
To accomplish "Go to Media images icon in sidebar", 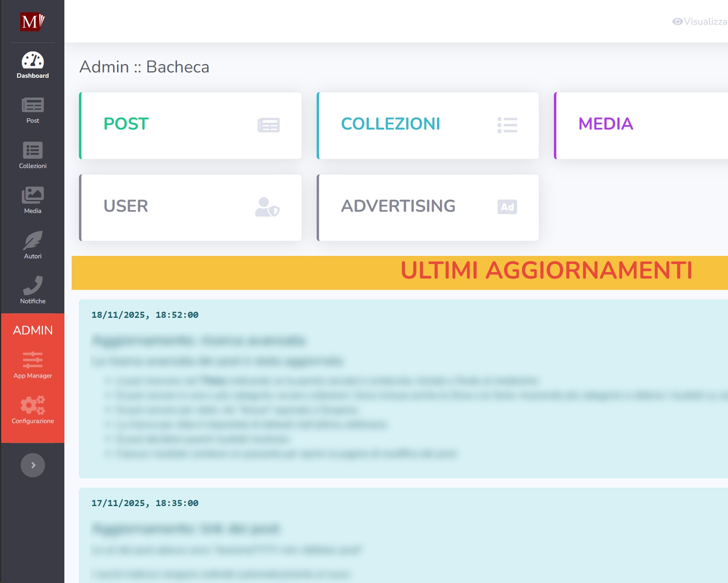I will (x=32, y=196).
